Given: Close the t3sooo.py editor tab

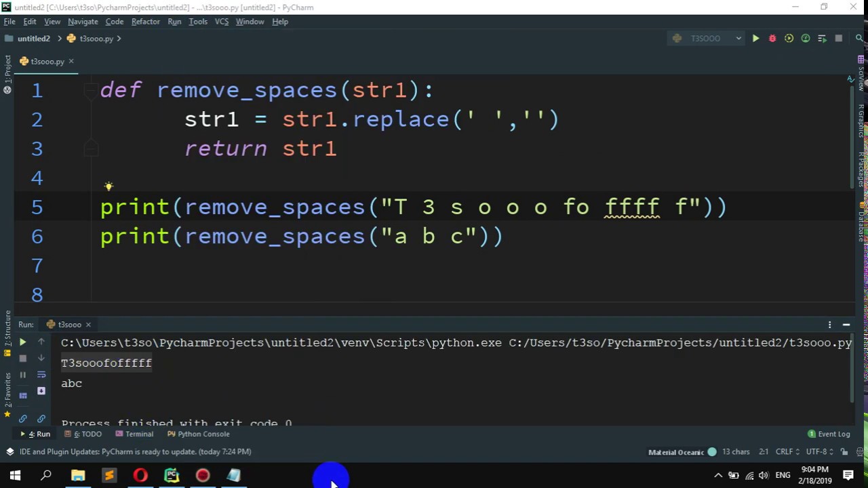Looking at the screenshot, I should coord(71,62).
